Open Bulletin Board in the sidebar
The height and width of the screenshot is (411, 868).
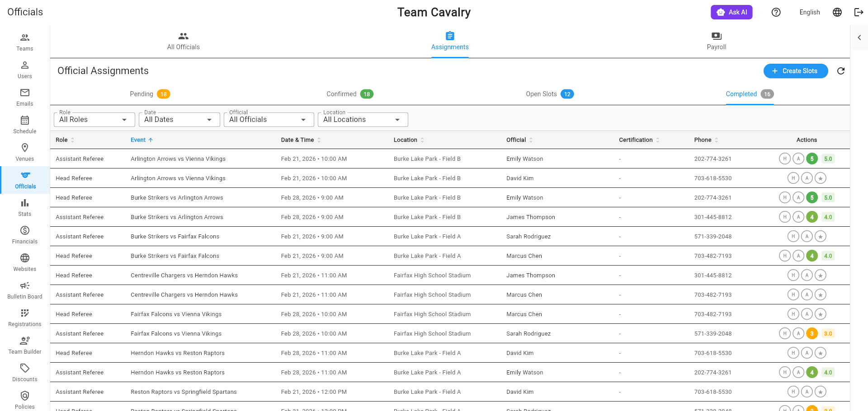(25, 290)
